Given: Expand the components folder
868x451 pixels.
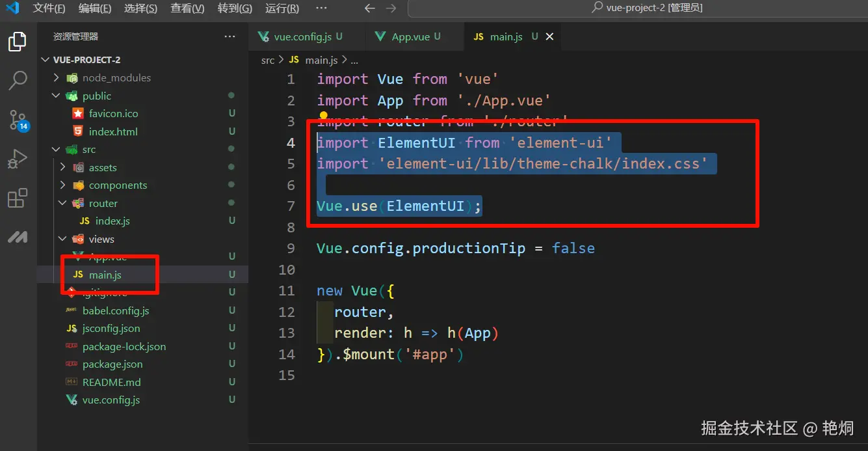Looking at the screenshot, I should tap(63, 185).
